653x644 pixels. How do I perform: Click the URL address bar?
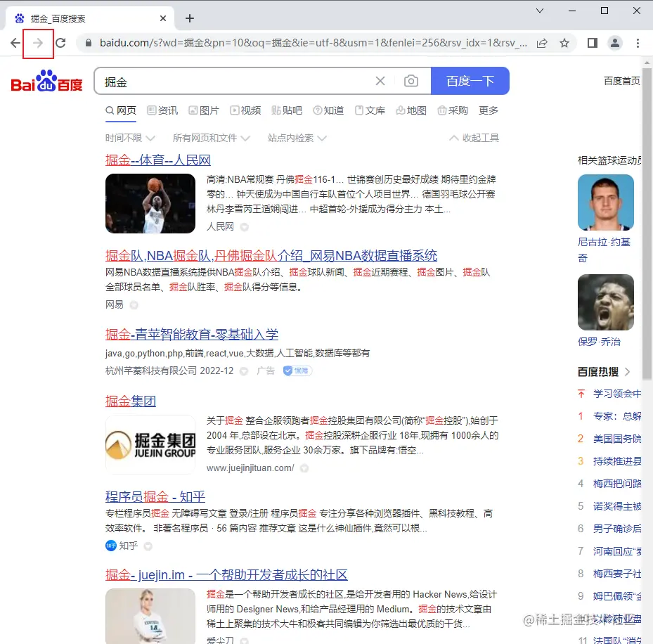[312, 43]
